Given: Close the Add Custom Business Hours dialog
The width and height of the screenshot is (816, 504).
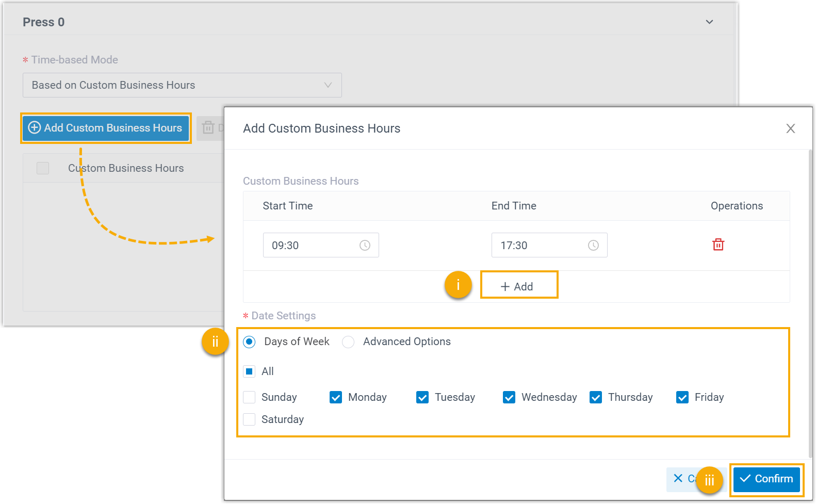Looking at the screenshot, I should click(x=790, y=128).
